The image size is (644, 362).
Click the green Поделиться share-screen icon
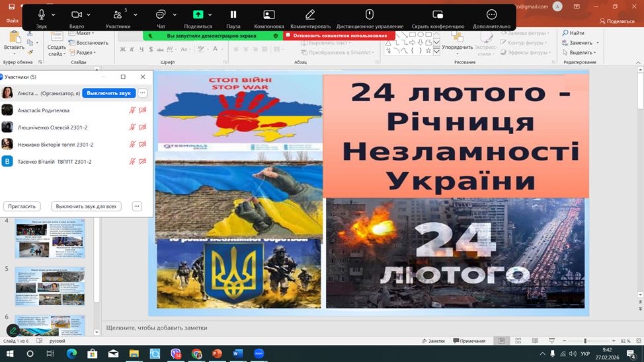coord(198,15)
